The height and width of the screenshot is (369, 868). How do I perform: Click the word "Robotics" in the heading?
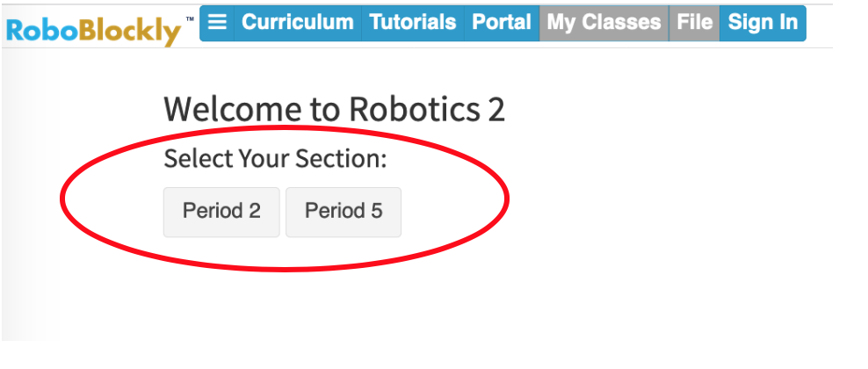click(x=415, y=109)
